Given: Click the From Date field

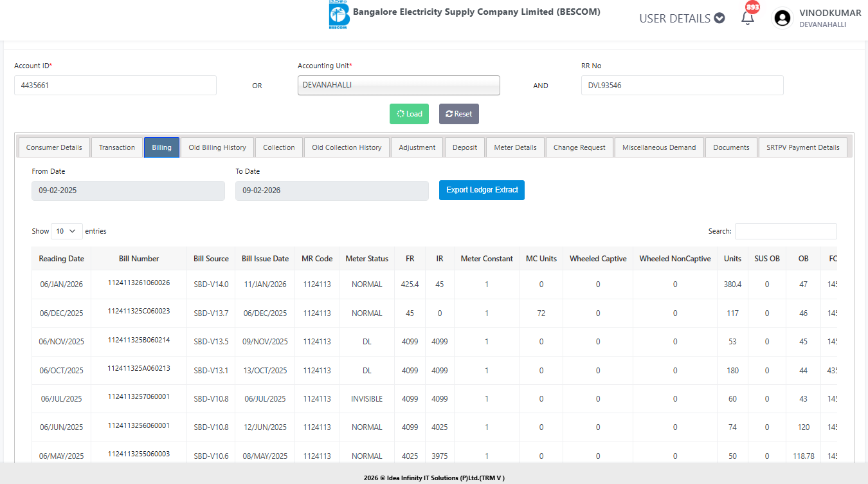Looking at the screenshot, I should (128, 191).
